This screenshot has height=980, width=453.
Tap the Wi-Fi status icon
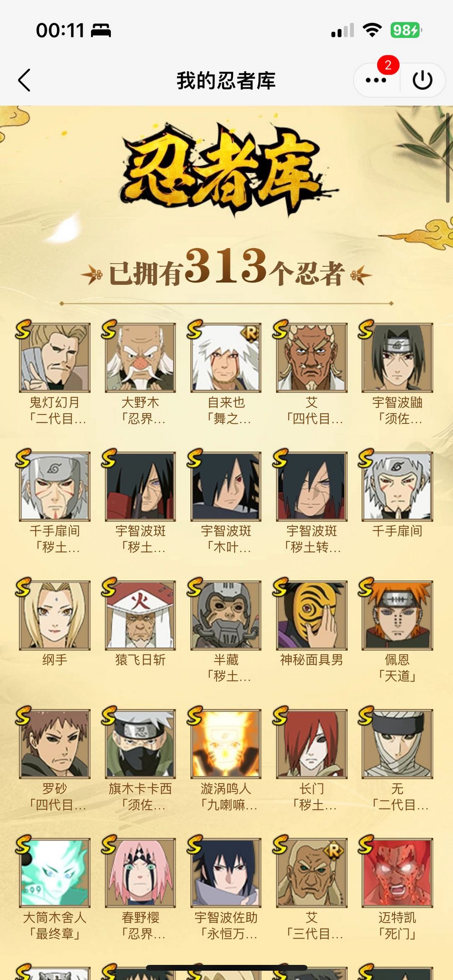[x=372, y=30]
